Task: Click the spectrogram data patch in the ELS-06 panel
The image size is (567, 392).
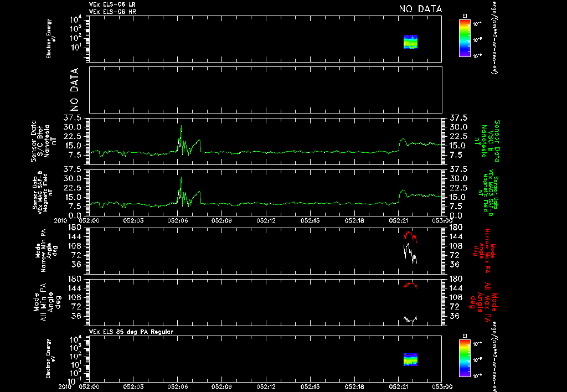Action: click(410, 42)
